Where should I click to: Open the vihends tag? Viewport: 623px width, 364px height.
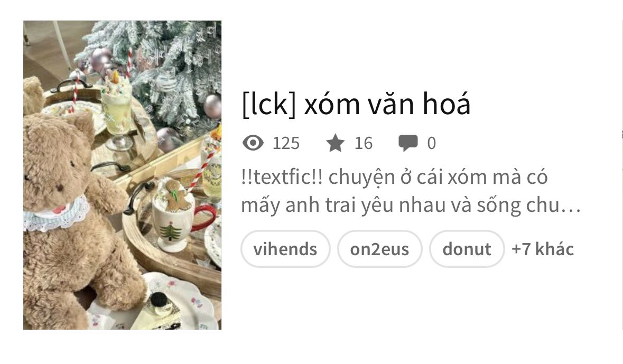click(x=285, y=249)
